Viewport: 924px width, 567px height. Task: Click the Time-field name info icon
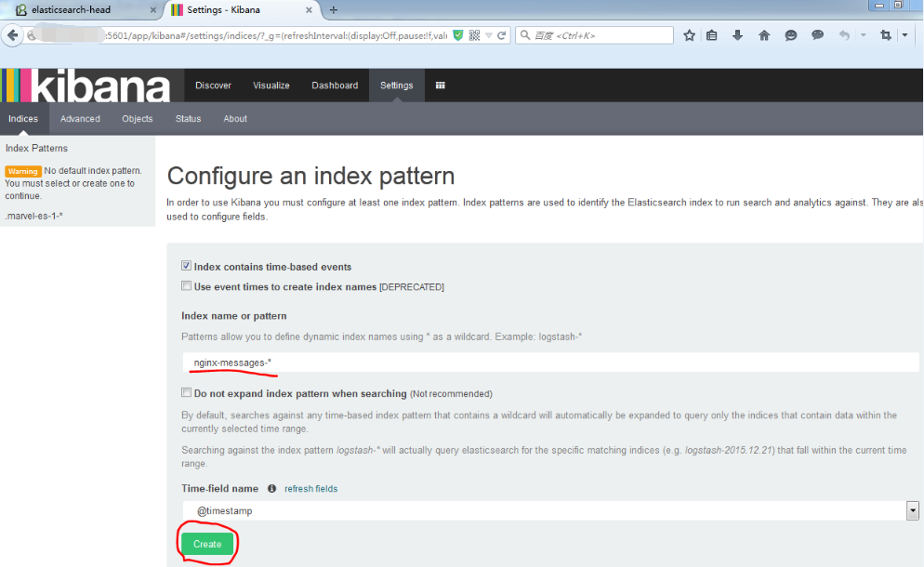click(271, 489)
